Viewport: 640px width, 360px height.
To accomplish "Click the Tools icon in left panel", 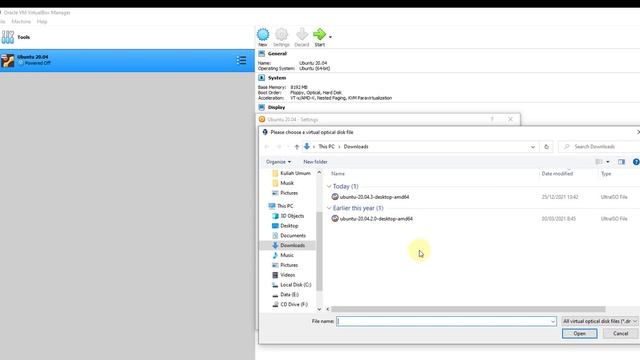I will pyautogui.click(x=8, y=37).
